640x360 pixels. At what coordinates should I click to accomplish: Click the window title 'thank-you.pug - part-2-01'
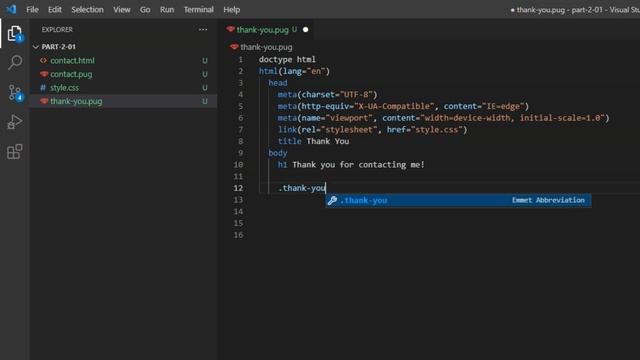click(560, 9)
